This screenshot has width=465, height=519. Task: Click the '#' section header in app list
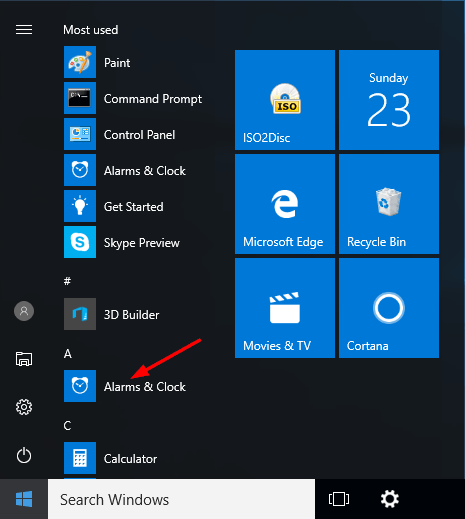pyautogui.click(x=67, y=281)
